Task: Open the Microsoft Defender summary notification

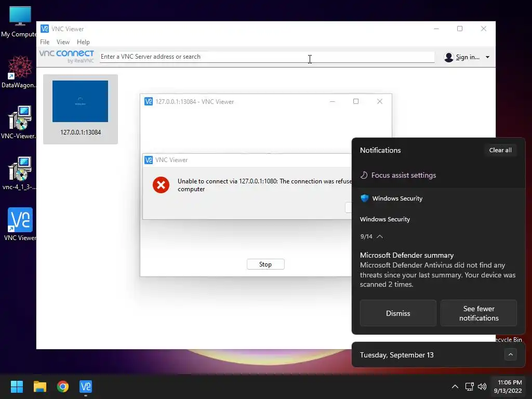Action: tap(438, 270)
